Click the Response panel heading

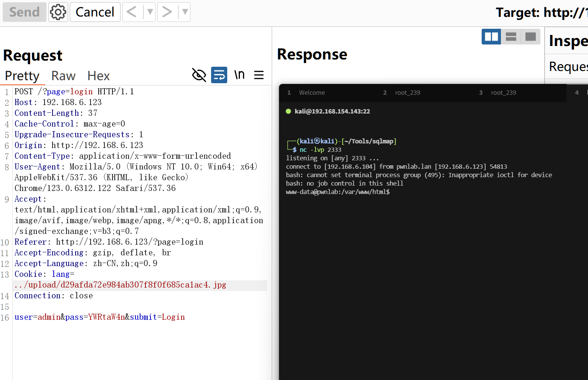coord(312,54)
